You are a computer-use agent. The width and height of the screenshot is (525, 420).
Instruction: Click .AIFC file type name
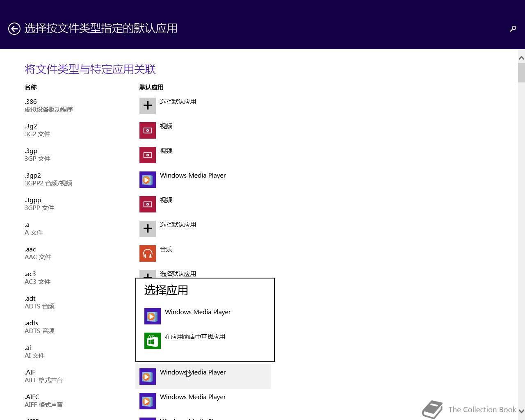point(32,397)
